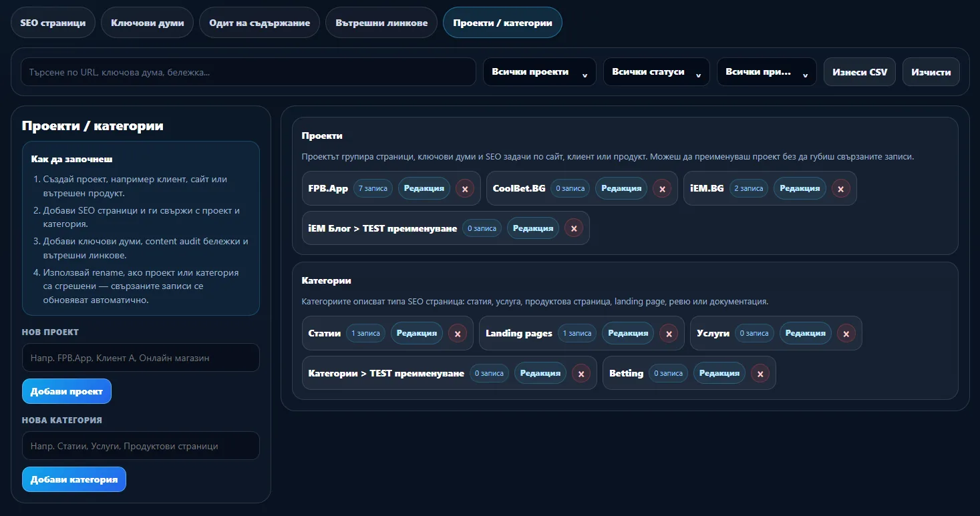The height and width of the screenshot is (516, 980).
Task: Delete iEM Блог > TEST преименуване project x icon
Action: click(x=574, y=228)
